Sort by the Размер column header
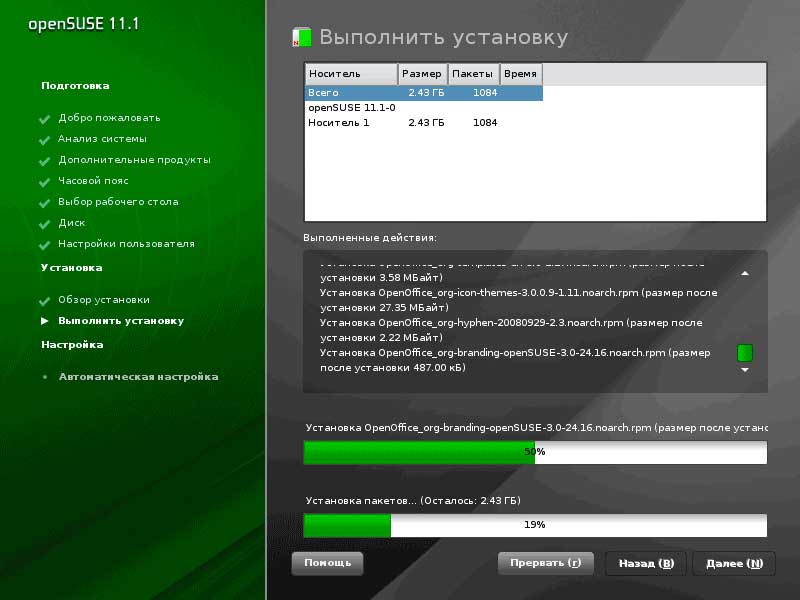Image resolution: width=800 pixels, height=600 pixels. tap(422, 74)
